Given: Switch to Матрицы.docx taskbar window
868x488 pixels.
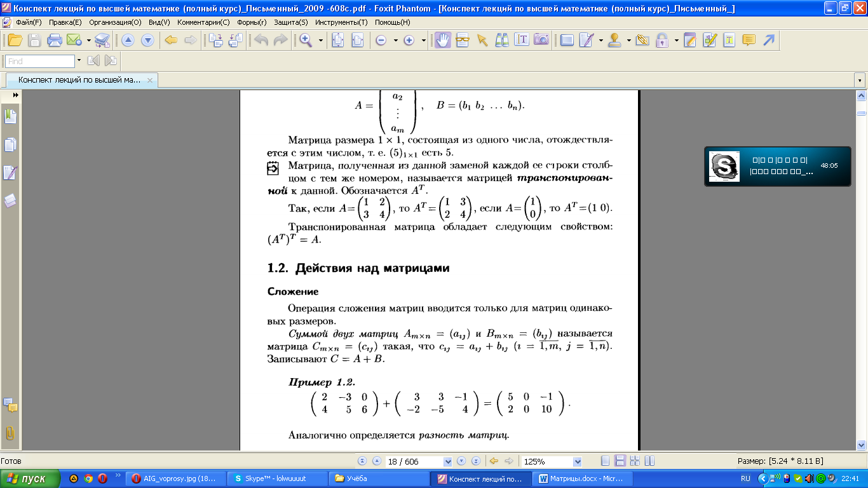Looking at the screenshot, I should (583, 478).
